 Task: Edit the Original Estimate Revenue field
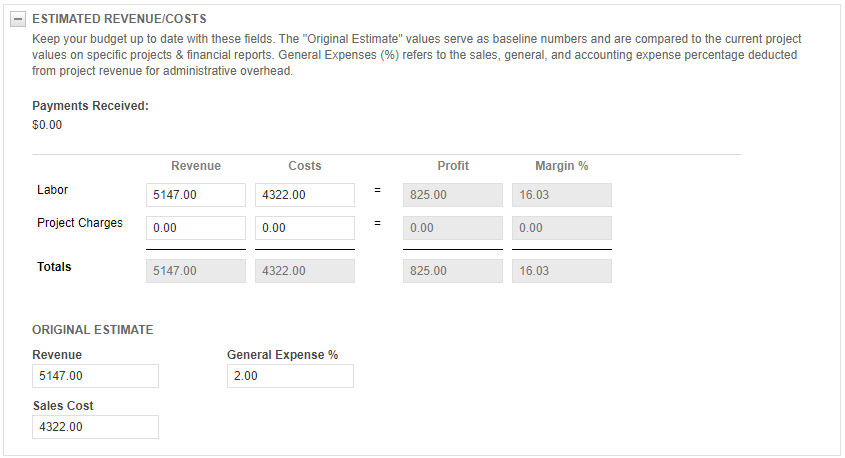(95, 376)
